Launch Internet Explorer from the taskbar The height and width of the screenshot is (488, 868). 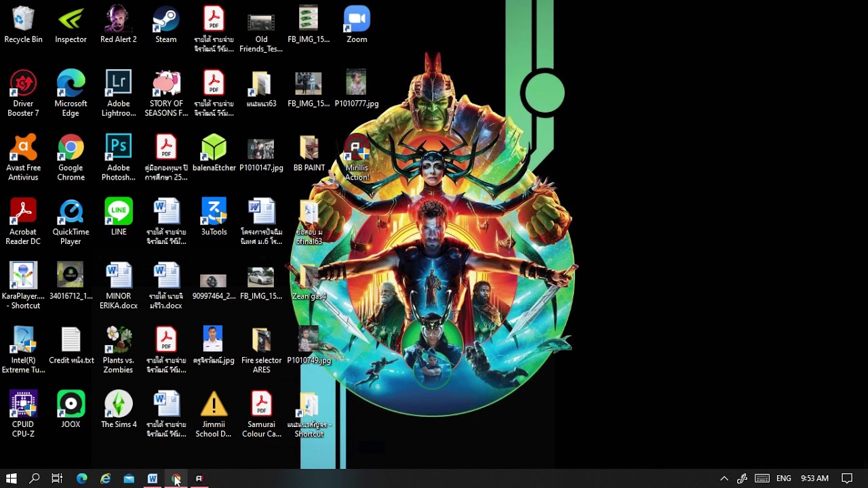pos(106,479)
